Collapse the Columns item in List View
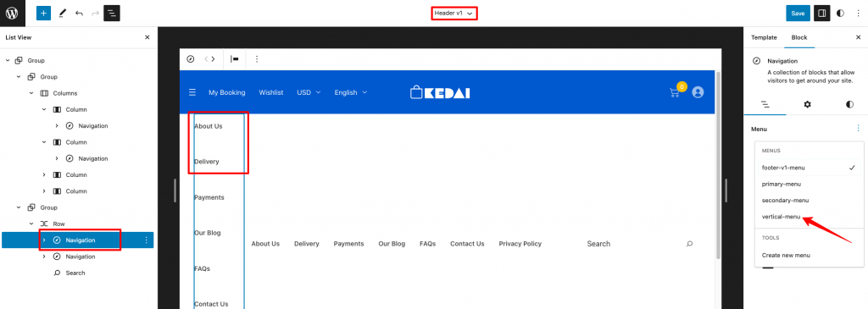 31,93
